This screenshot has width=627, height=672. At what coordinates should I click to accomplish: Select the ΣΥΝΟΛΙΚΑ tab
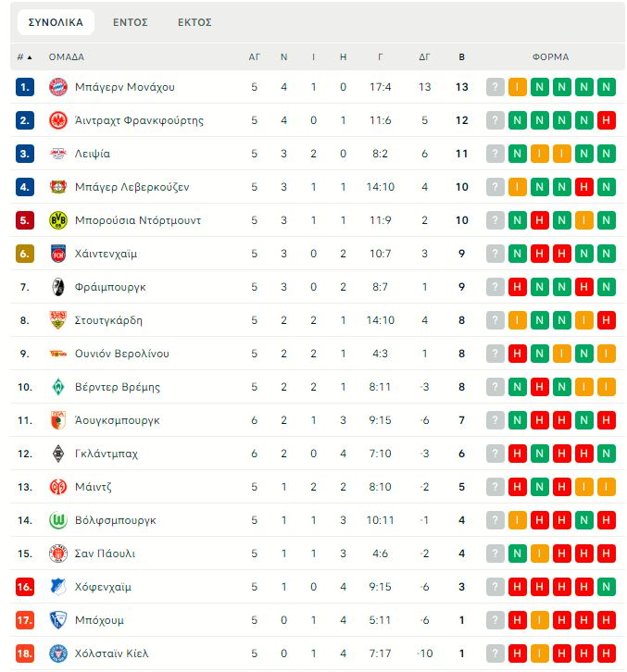coord(56,22)
